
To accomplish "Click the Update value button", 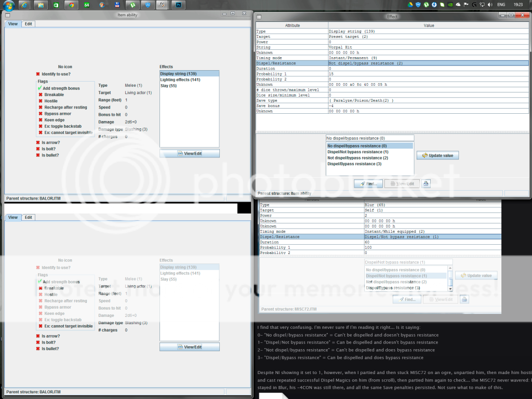I will coord(437,155).
